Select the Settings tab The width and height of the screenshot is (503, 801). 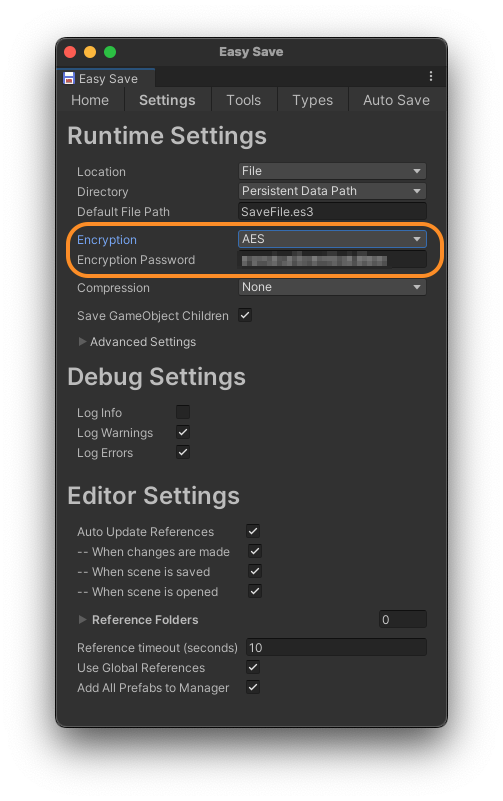click(x=167, y=100)
